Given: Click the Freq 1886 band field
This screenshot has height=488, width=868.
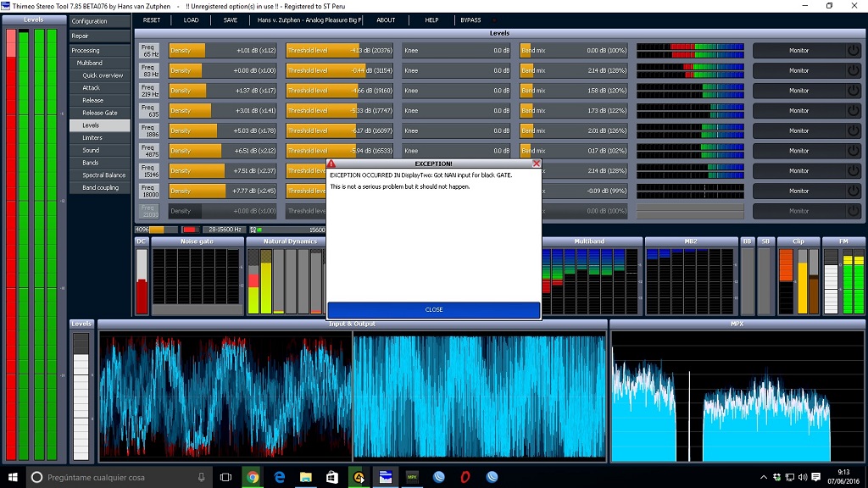Looking at the screenshot, I should (x=149, y=130).
